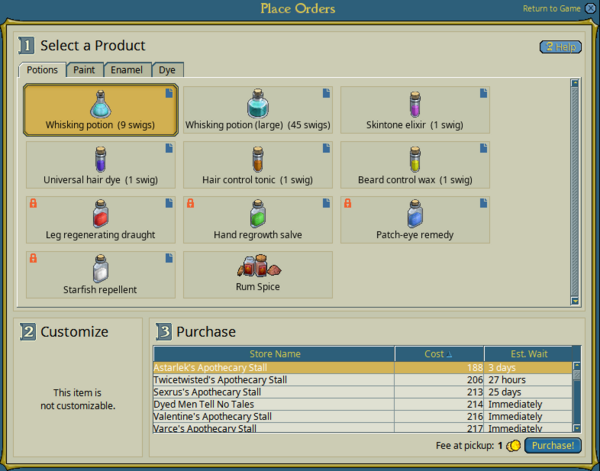Choose the Beard control wax
Screen dimensions: 600x471
click(x=414, y=164)
